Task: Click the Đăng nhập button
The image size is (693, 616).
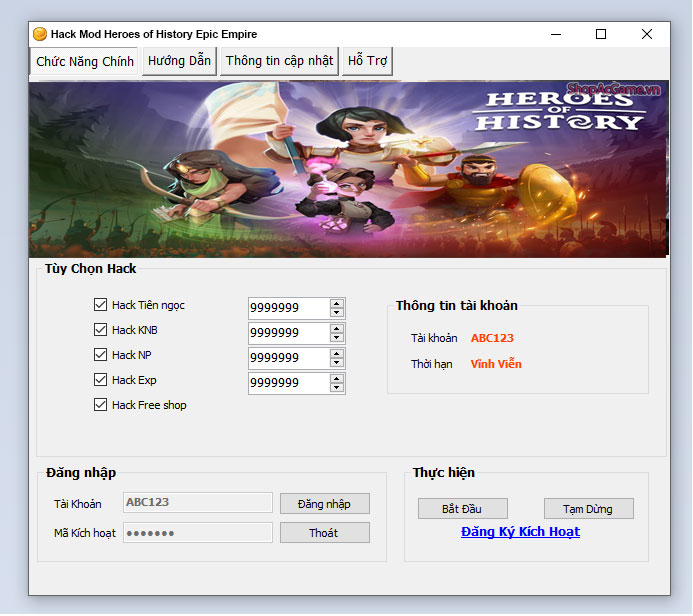Action: 325,504
